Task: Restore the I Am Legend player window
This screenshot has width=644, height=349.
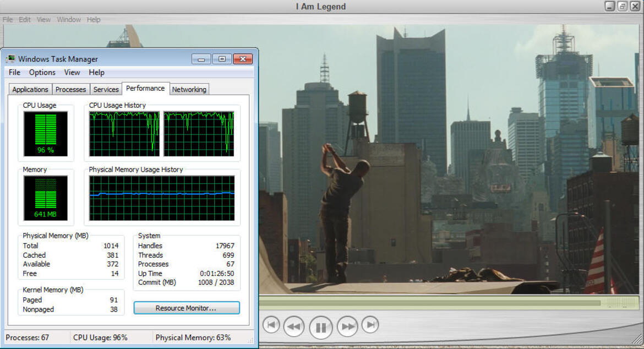Action: click(x=622, y=6)
